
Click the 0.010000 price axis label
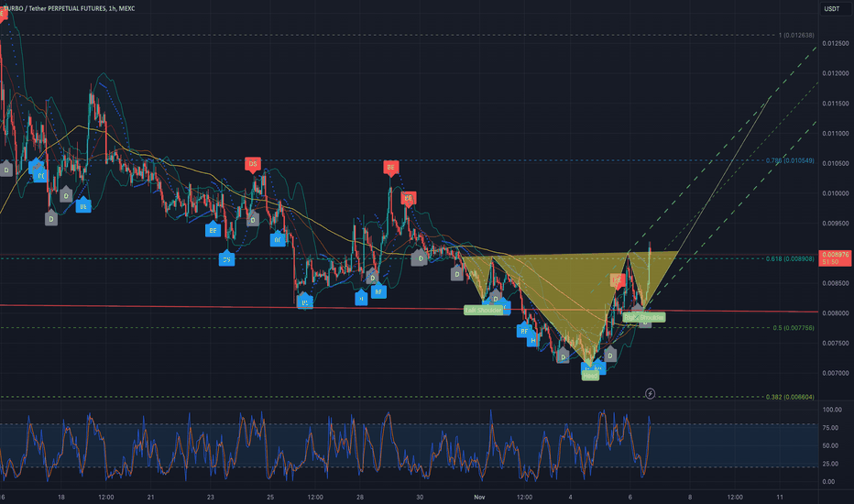(x=836, y=193)
